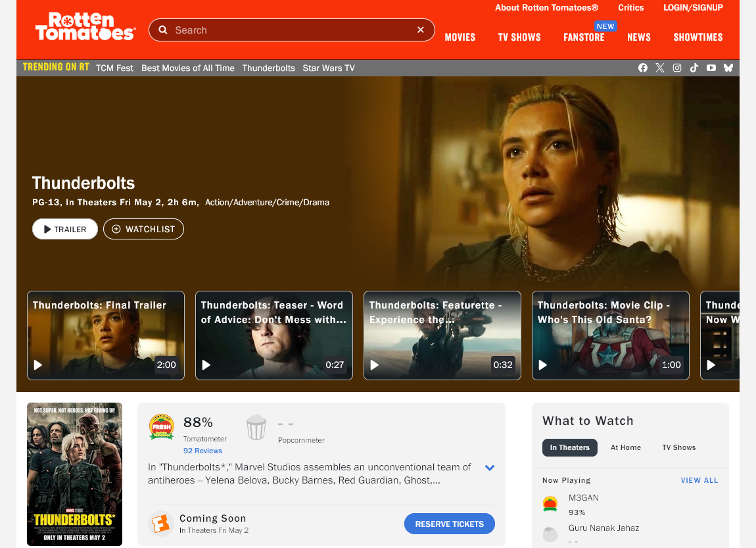756x548 pixels.
Task: Open the YouTube social icon
Action: [711, 68]
